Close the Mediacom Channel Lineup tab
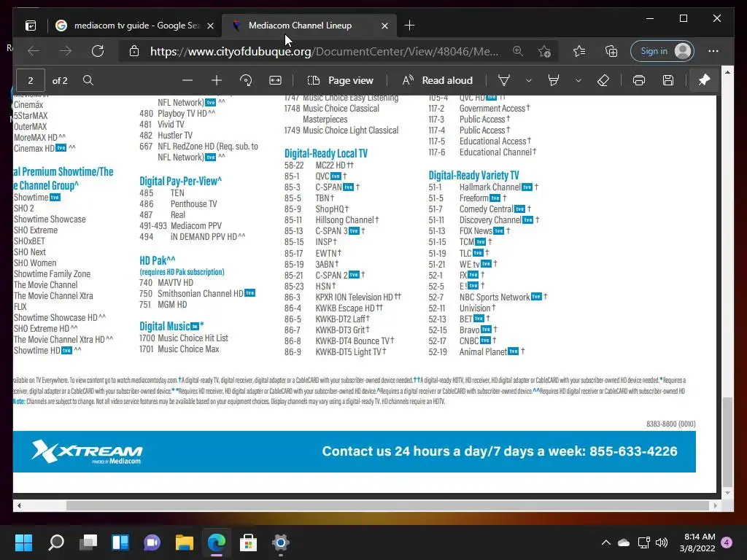 pyautogui.click(x=384, y=26)
